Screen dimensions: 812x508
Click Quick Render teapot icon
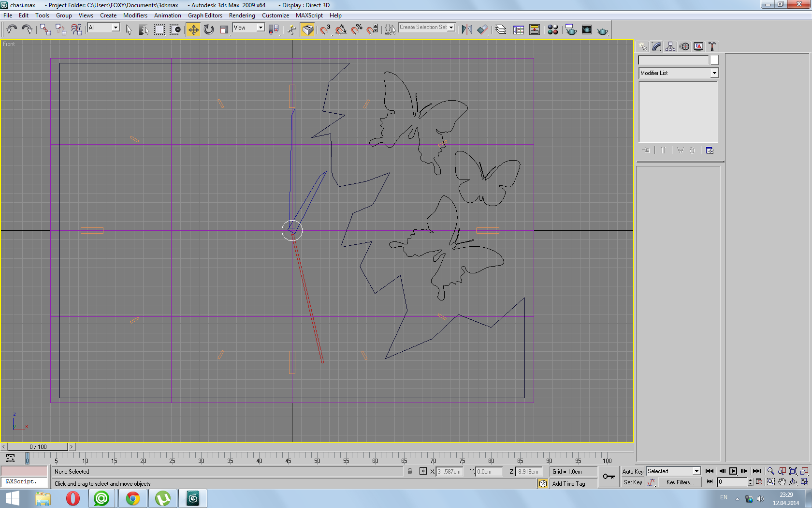(x=602, y=30)
